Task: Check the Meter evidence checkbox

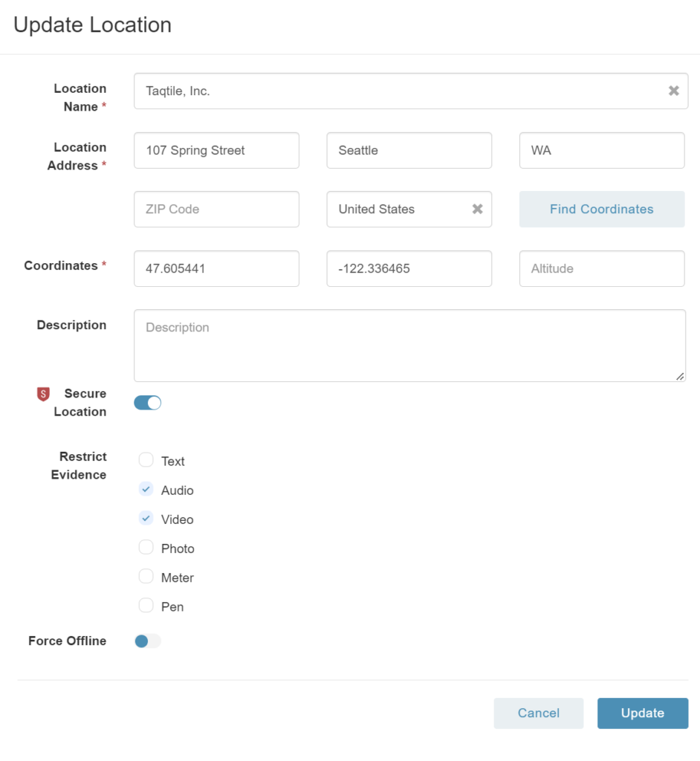Action: (146, 577)
